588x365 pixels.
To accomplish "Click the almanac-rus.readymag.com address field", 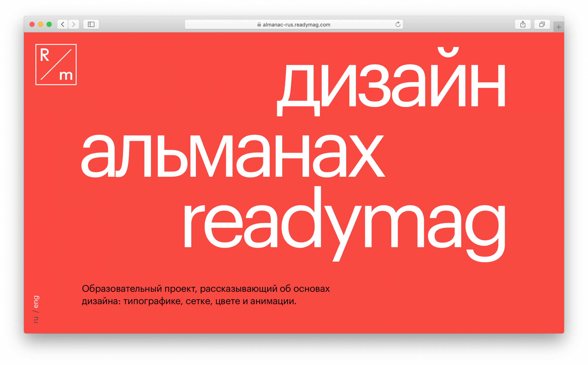I will (x=294, y=24).
